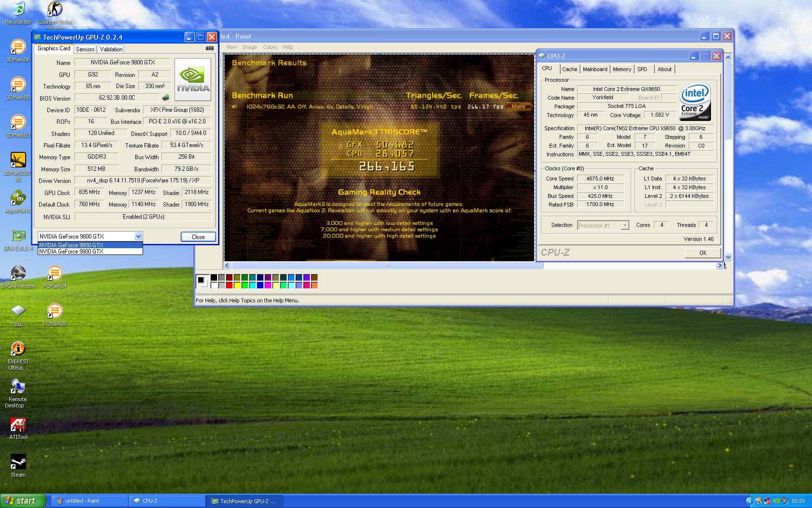The image size is (812, 508).
Task: Select the EVGA Precision desktop shortcut
Action: (18, 277)
